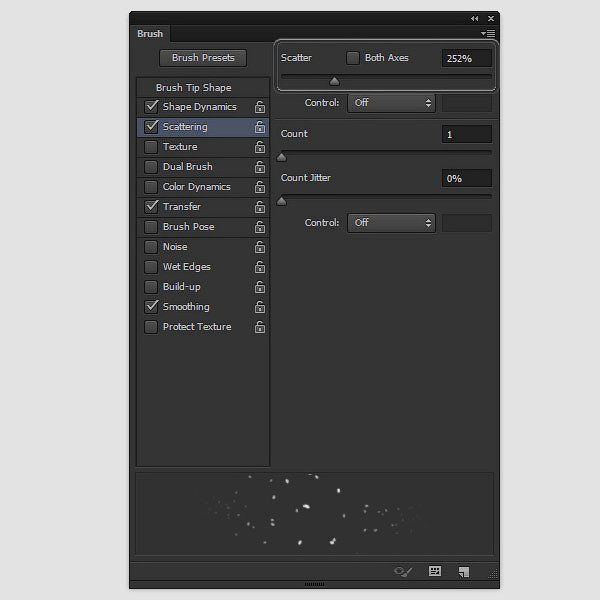
Task: Toggle lock icon beside Wet Edges
Action: click(260, 267)
